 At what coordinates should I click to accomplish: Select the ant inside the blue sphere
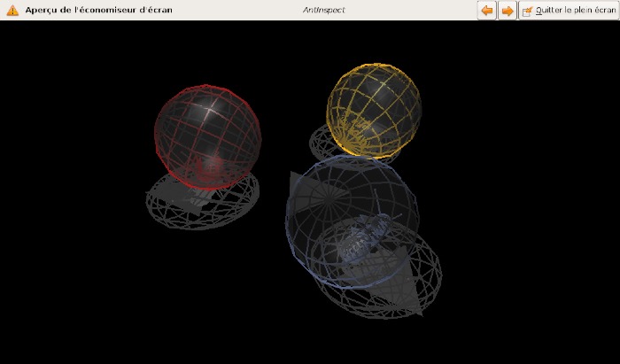point(366,237)
